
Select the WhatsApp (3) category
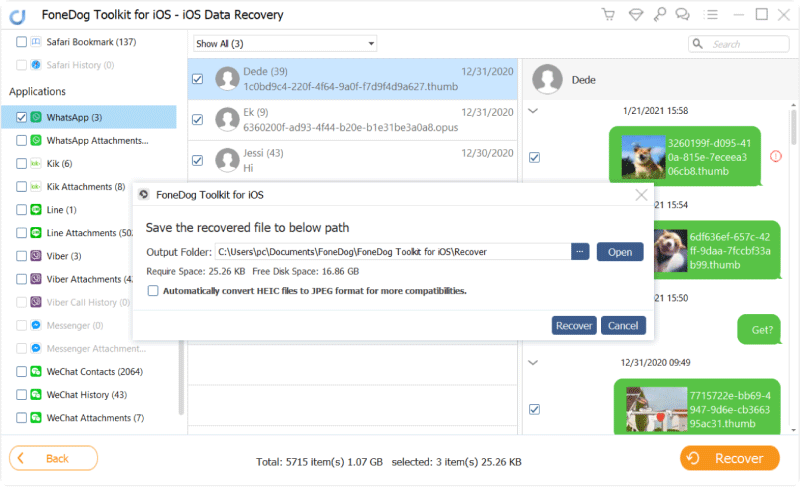tap(89, 117)
